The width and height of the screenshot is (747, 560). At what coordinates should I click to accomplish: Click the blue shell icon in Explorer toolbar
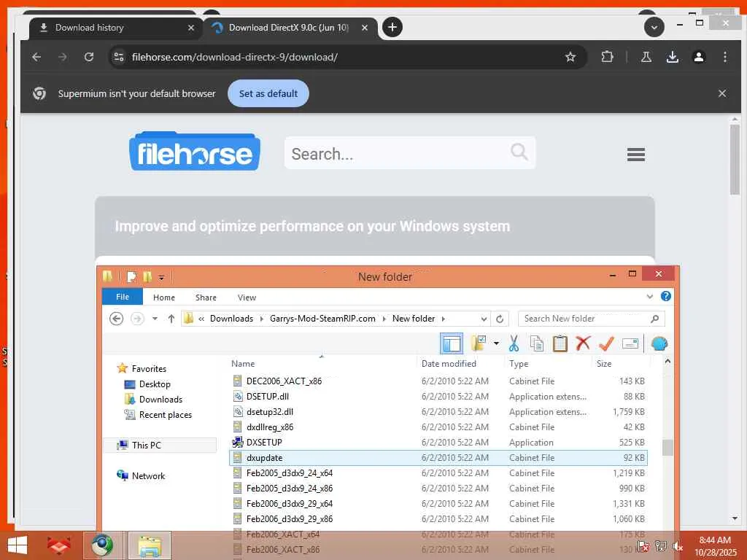pos(659,343)
